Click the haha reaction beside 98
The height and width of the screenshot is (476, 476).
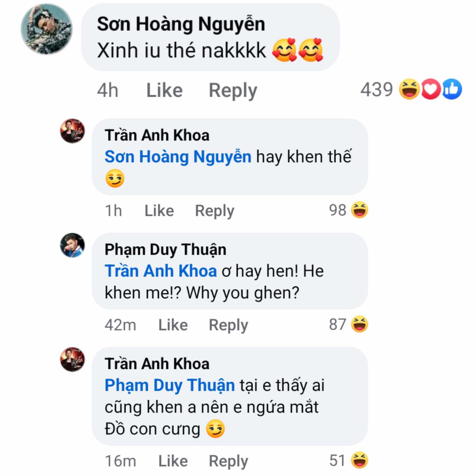[359, 210]
